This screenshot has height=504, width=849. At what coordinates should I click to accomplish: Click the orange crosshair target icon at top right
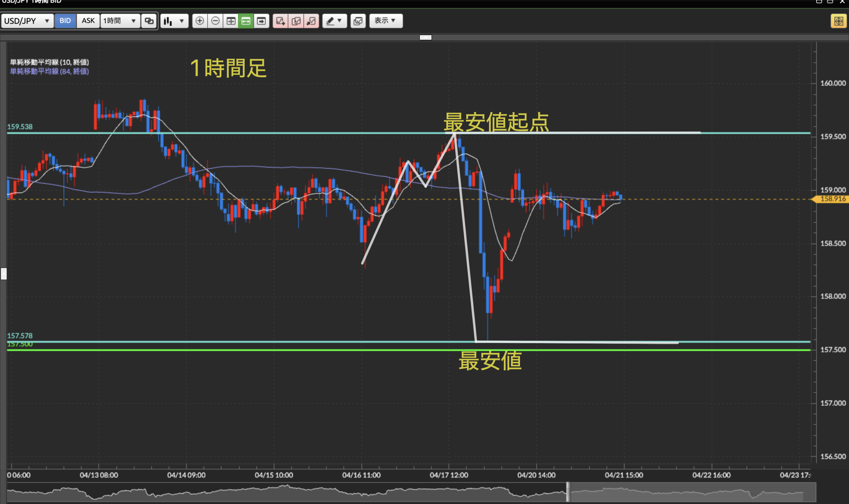838,21
